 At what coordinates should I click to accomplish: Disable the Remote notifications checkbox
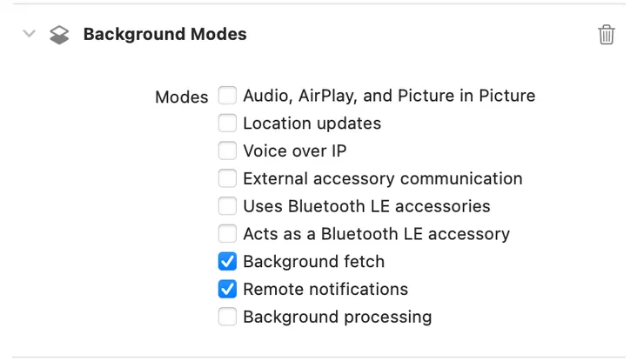point(227,289)
